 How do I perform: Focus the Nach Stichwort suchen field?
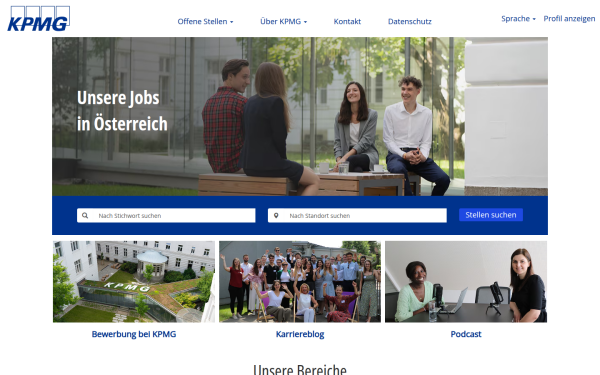[x=166, y=215]
